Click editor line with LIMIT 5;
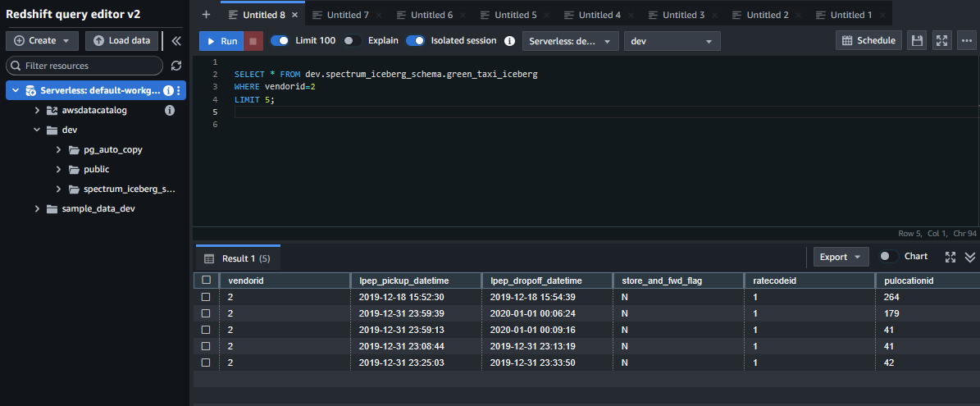This screenshot has height=406, width=980. [254, 99]
